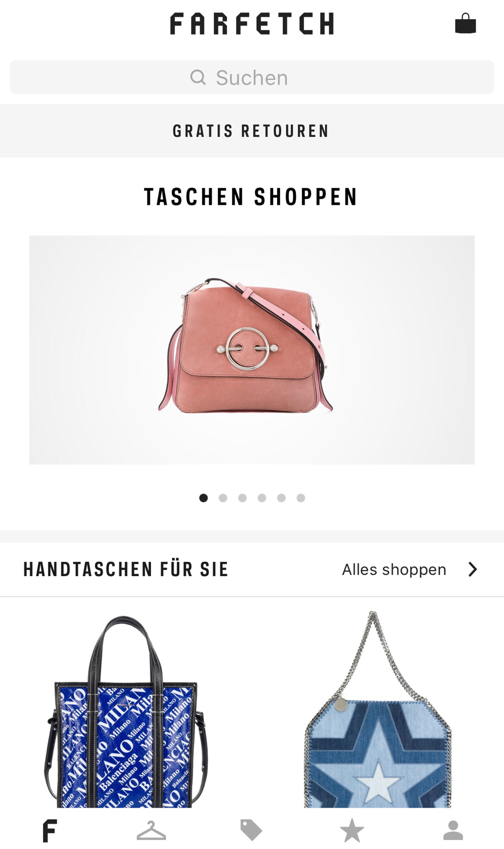
Task: Click the search magnifier icon
Action: coord(198,77)
